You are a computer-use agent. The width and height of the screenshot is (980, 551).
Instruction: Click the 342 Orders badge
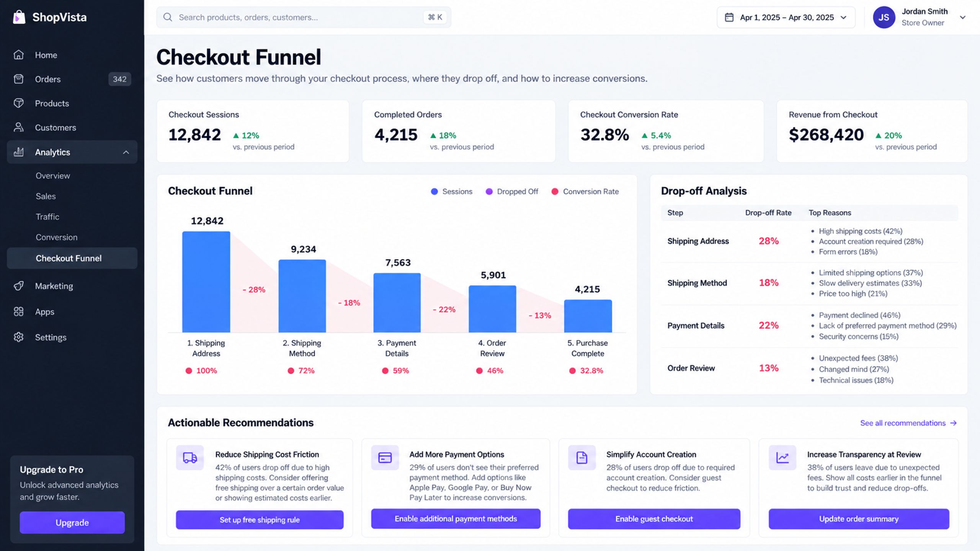click(x=119, y=79)
